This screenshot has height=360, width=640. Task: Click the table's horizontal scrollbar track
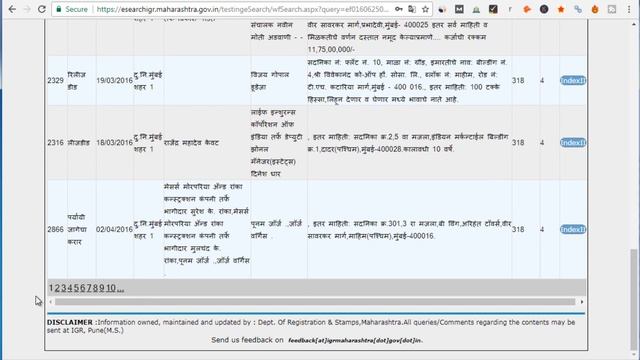(x=315, y=302)
